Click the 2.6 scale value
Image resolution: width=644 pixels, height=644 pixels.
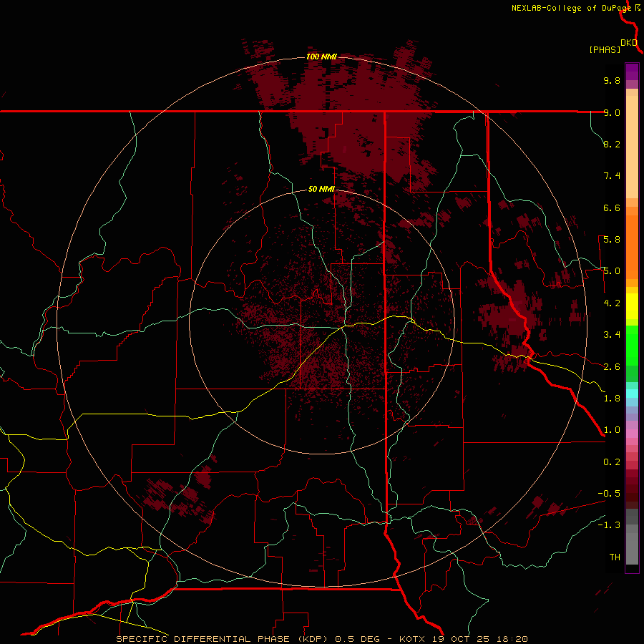(612, 367)
